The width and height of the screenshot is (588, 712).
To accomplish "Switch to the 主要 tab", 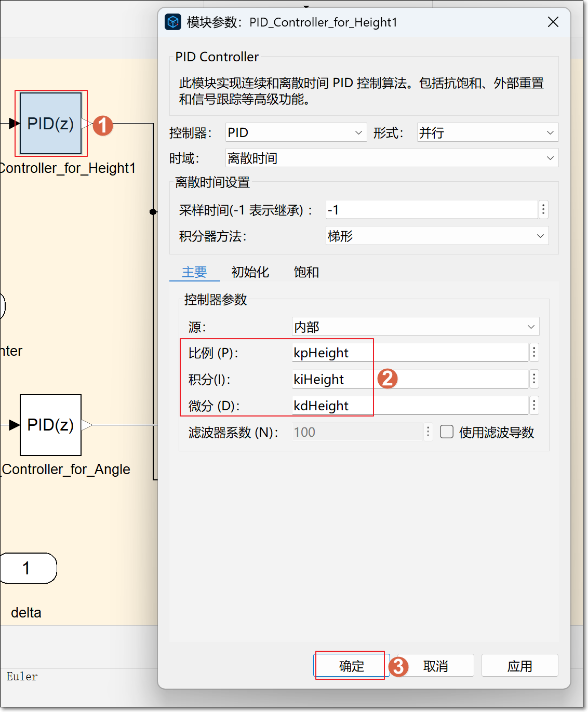I will tap(194, 272).
